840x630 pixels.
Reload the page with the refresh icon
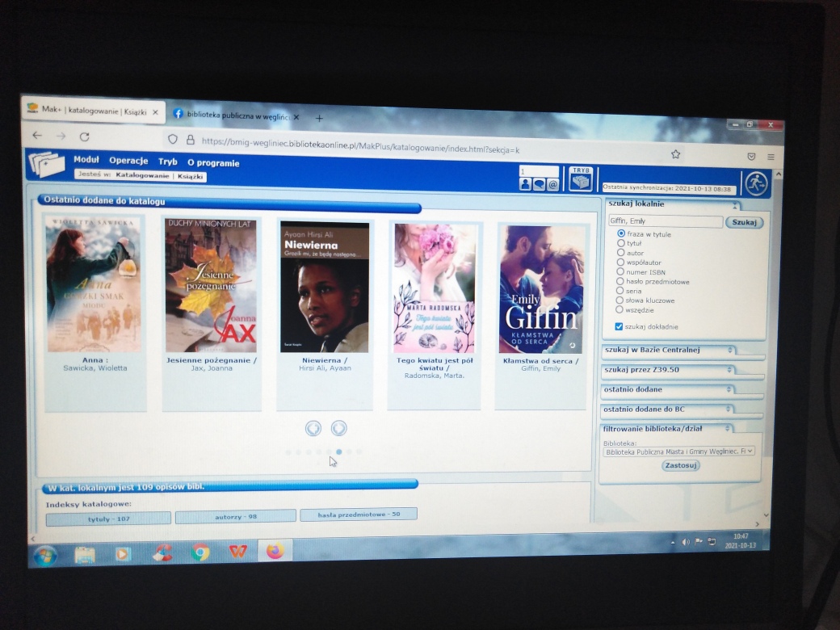(85, 136)
